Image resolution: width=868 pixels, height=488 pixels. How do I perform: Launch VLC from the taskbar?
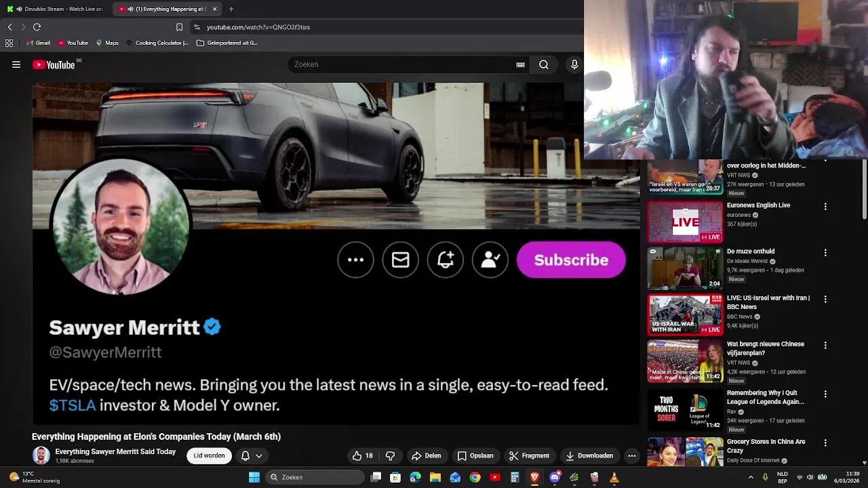pyautogui.click(x=614, y=477)
